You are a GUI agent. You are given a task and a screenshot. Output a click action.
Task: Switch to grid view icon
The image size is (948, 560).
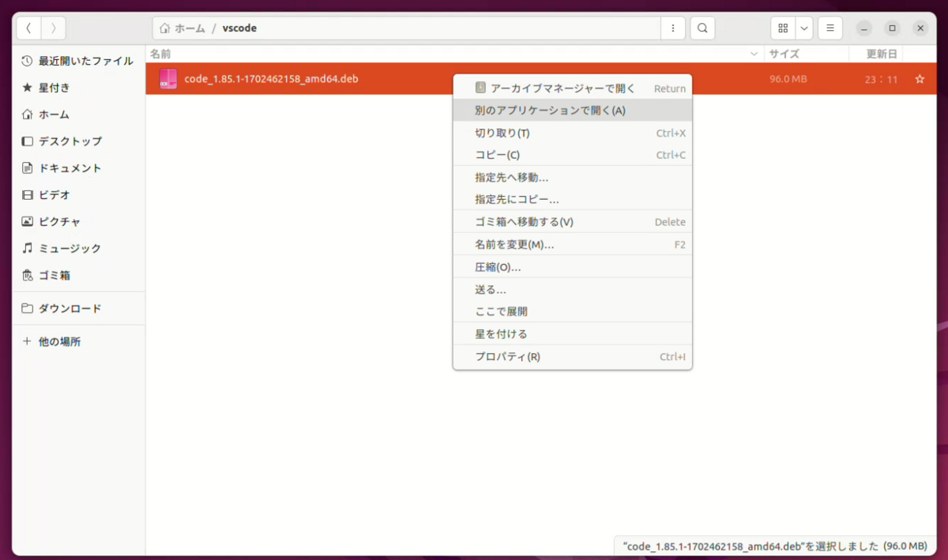click(783, 28)
